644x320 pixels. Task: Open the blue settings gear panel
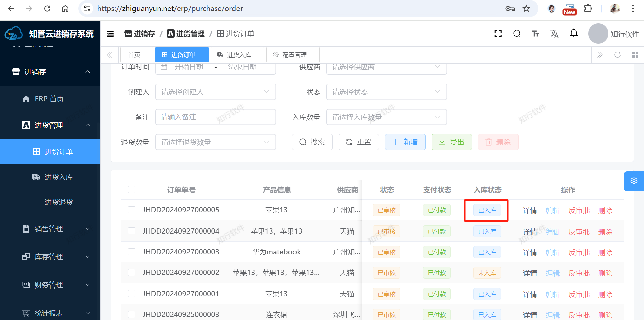[x=634, y=181]
